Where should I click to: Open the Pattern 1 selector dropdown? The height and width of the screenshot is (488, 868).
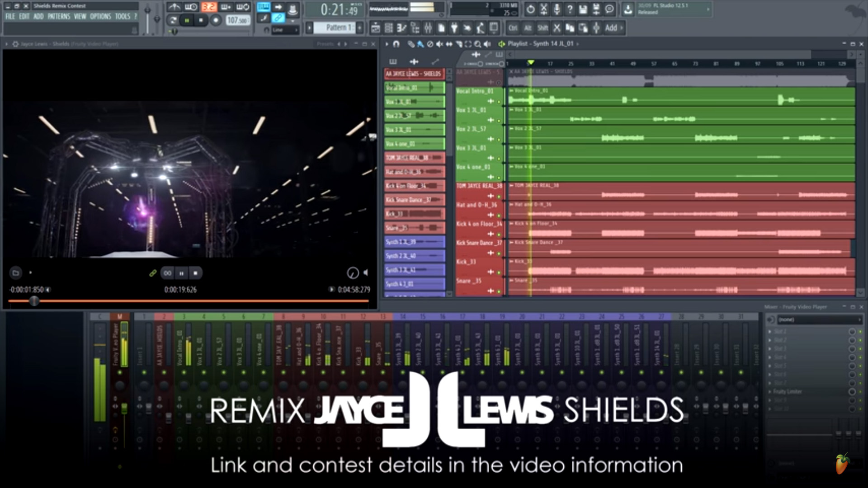[x=335, y=28]
